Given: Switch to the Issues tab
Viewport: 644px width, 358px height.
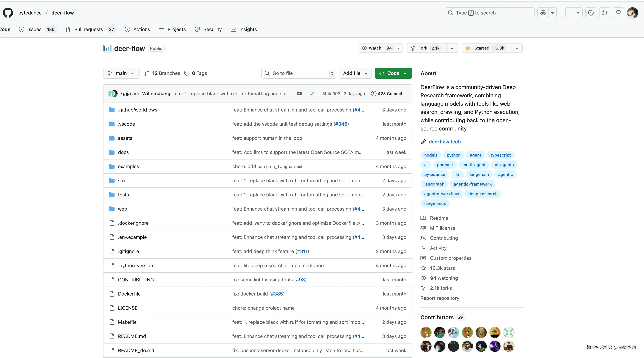Looking at the screenshot, I should (34, 29).
